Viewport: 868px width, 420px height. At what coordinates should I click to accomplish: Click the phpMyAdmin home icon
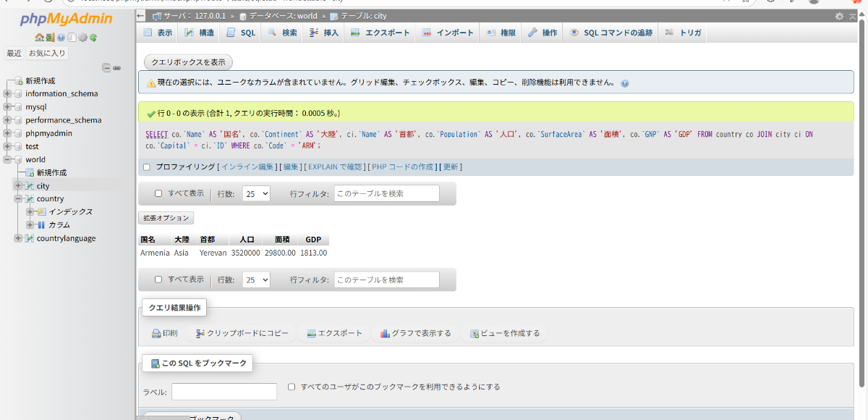coord(39,38)
